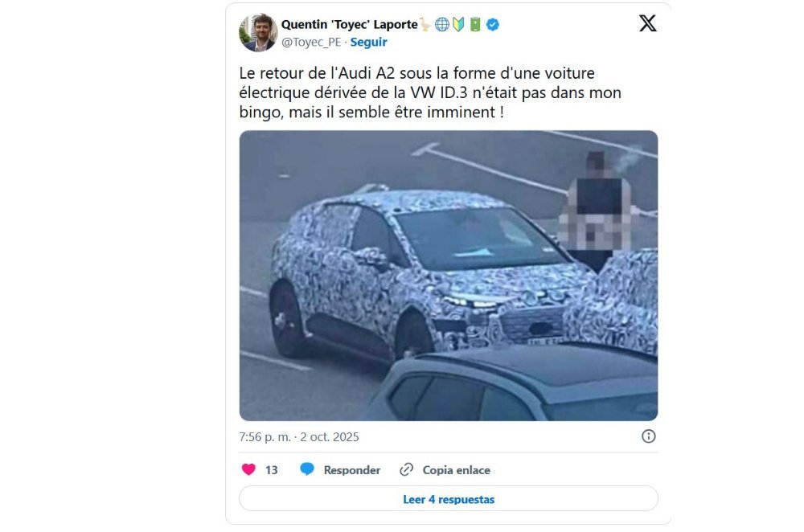Image resolution: width=804 pixels, height=532 pixels.
Task: Click the copy link chain icon
Action: (407, 469)
